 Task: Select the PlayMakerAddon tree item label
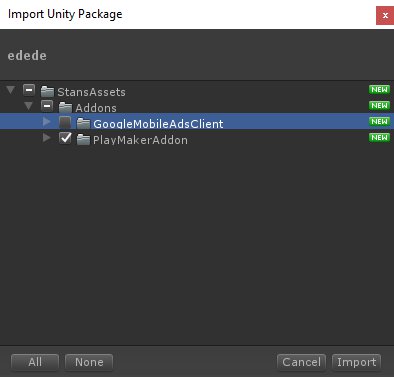tap(140, 140)
